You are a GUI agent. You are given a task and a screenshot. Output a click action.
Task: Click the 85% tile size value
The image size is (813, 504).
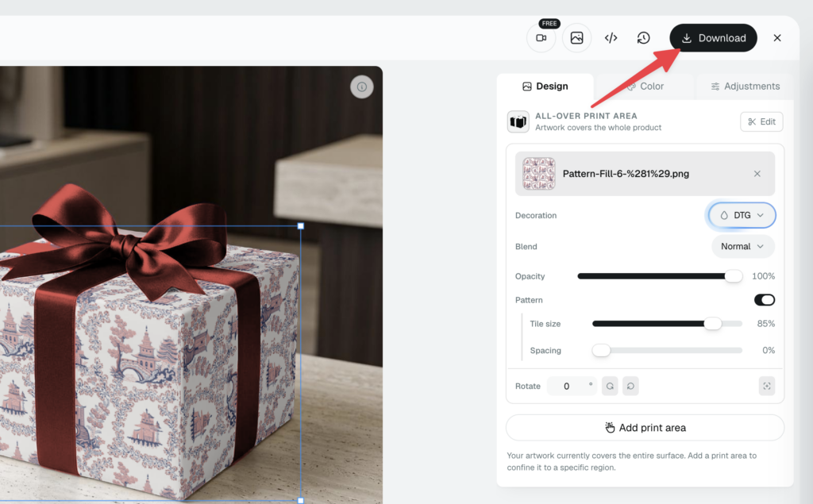(766, 324)
